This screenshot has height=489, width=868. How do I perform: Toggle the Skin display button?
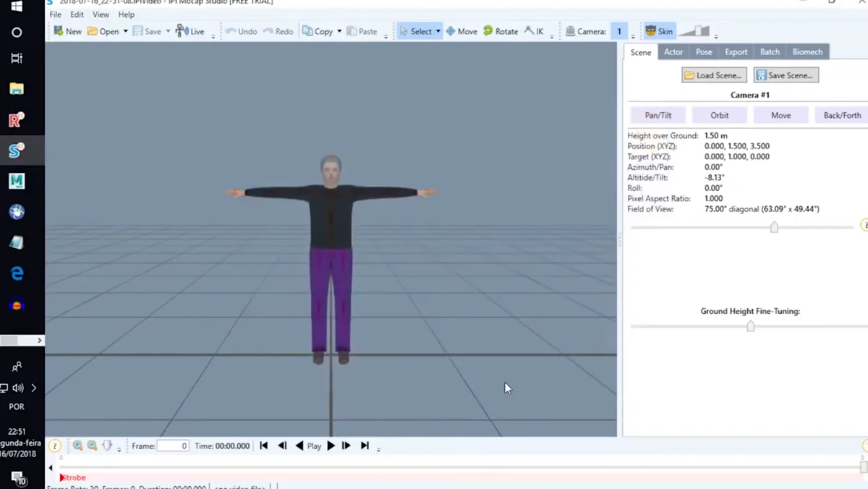tap(659, 31)
